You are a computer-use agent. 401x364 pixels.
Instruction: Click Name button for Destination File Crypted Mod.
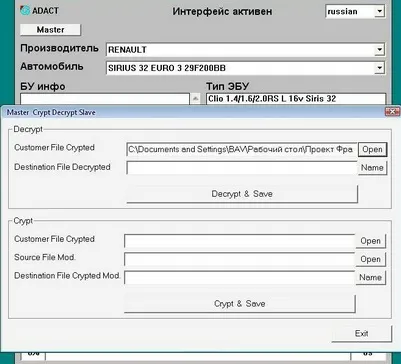click(x=371, y=278)
